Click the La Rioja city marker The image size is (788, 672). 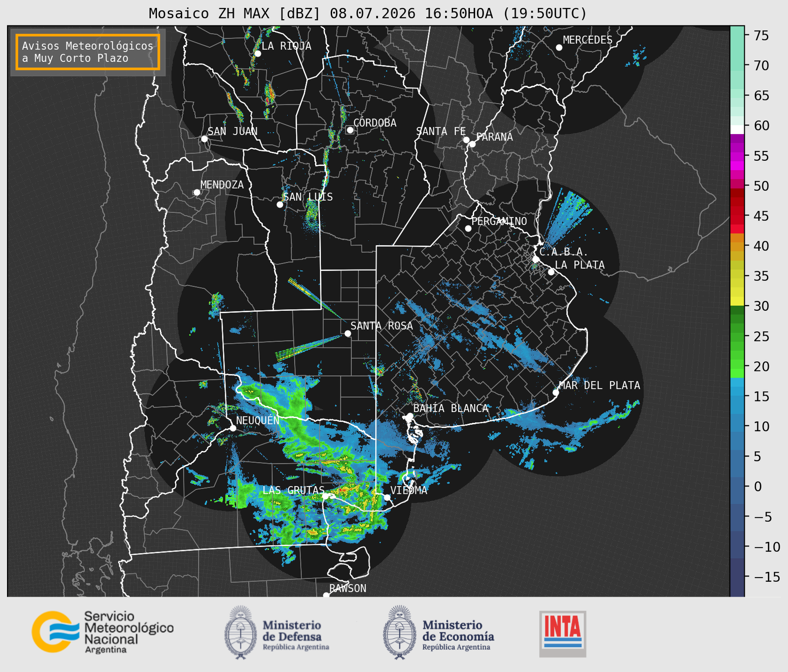(x=257, y=54)
